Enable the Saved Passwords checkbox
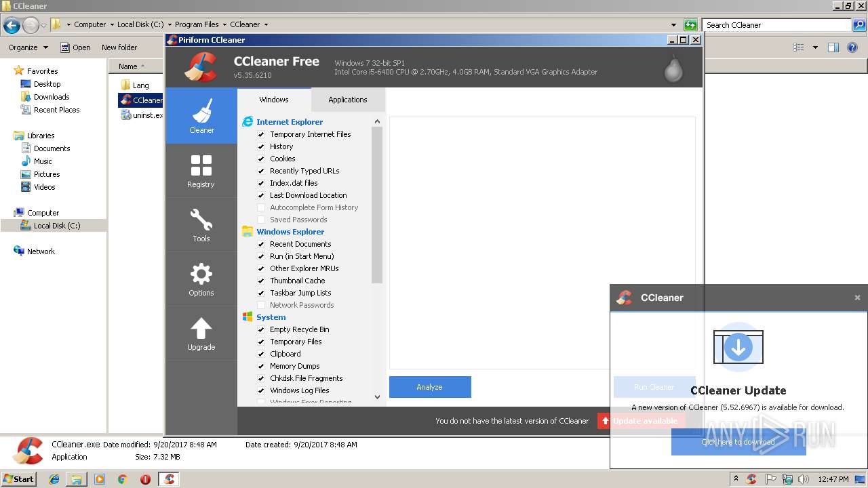868x488 pixels. (x=261, y=220)
